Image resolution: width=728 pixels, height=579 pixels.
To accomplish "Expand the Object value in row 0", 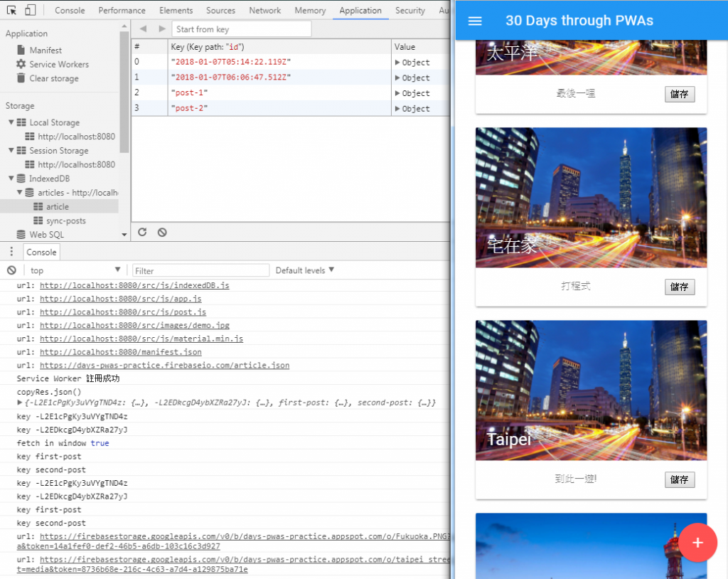I will click(397, 63).
